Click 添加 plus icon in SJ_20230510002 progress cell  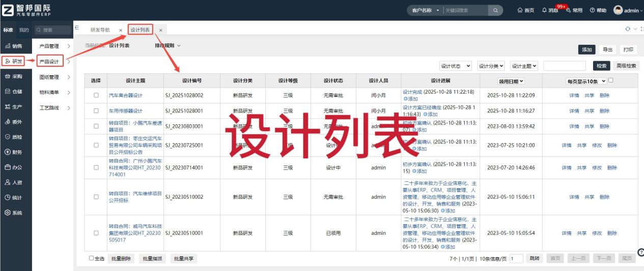pos(443,210)
